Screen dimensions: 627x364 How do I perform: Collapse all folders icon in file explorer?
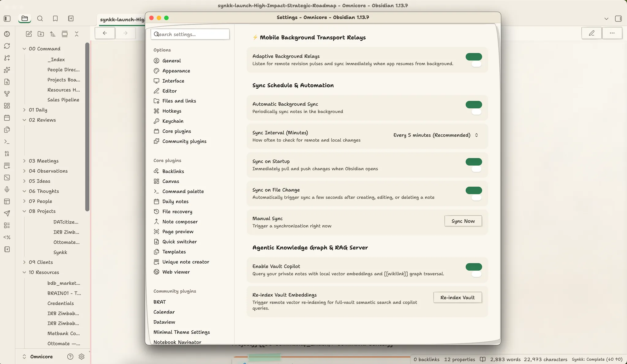[x=77, y=34]
